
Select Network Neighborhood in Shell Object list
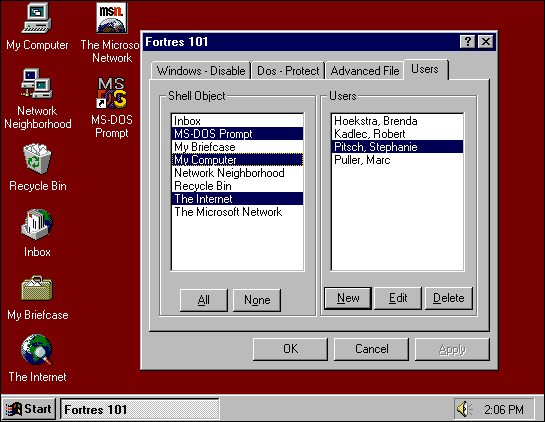tap(237, 173)
